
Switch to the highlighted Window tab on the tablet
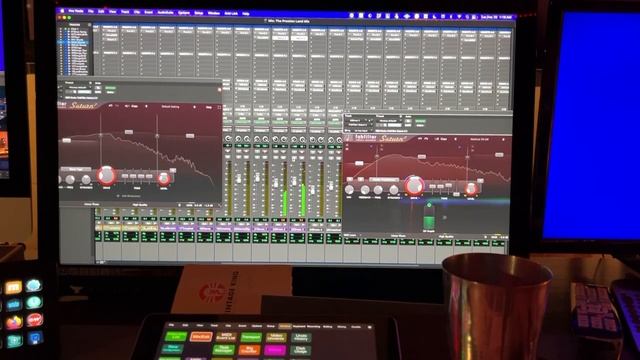[285, 326]
